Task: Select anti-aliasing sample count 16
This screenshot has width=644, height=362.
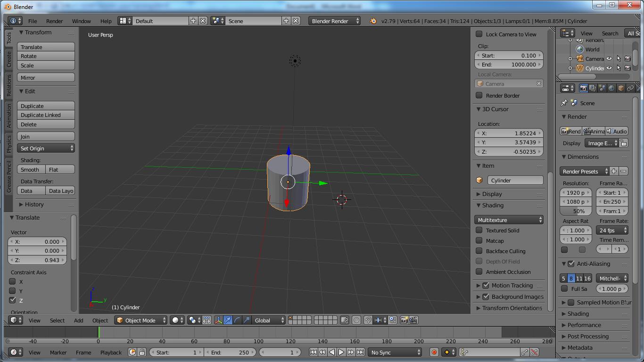Action: pos(587,278)
